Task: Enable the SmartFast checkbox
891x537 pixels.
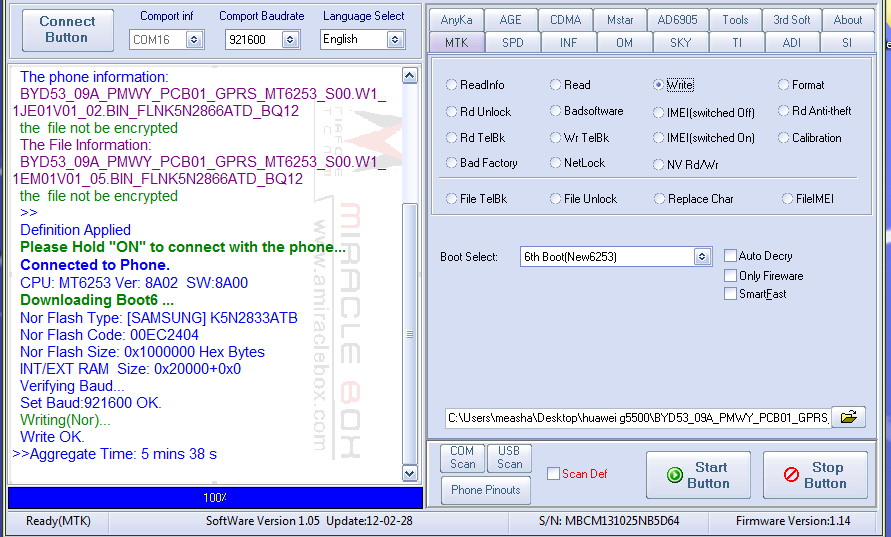Action: (730, 294)
